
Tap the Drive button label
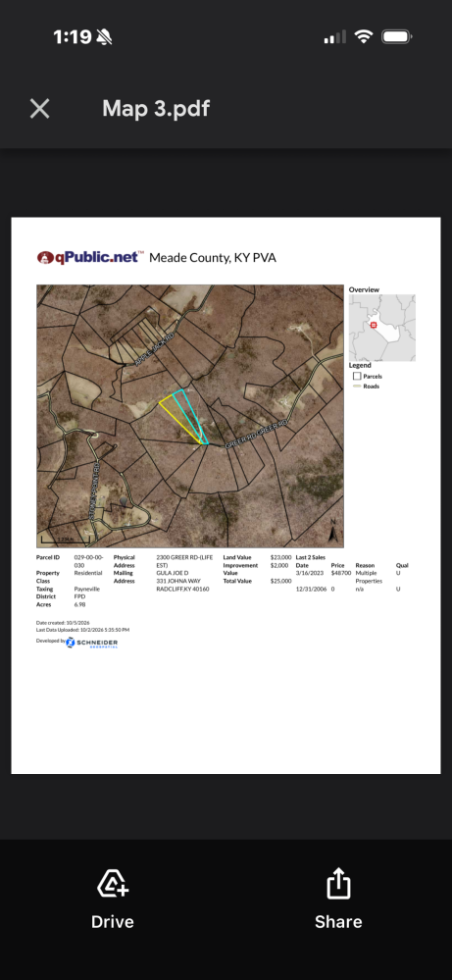(113, 922)
